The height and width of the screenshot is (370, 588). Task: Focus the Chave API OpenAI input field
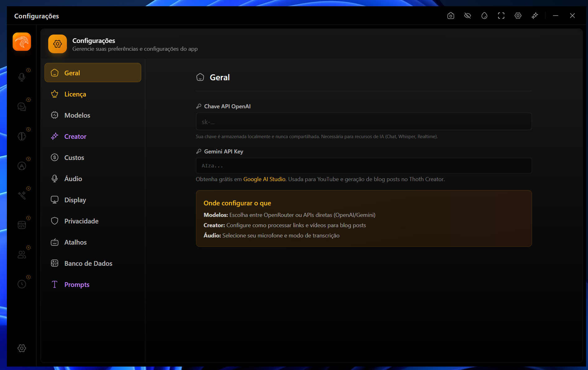(x=364, y=122)
